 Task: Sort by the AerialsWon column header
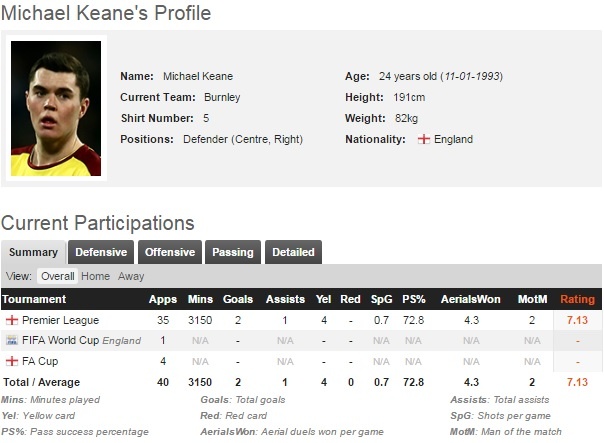pos(471,299)
